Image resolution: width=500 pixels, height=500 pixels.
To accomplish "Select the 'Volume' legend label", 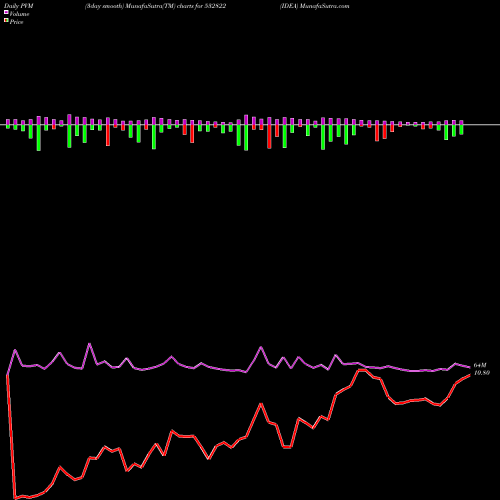I will [19, 14].
